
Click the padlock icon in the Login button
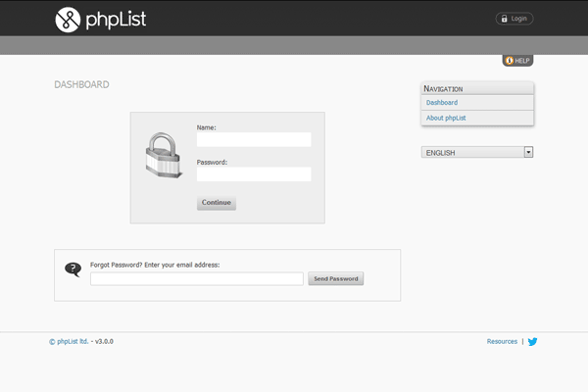[504, 19]
